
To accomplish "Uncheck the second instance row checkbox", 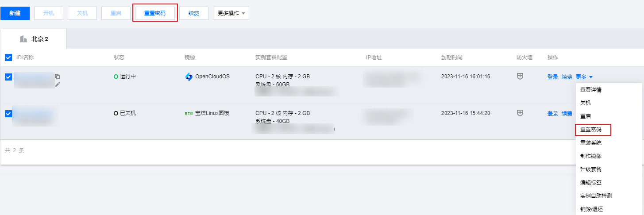I will [8, 114].
